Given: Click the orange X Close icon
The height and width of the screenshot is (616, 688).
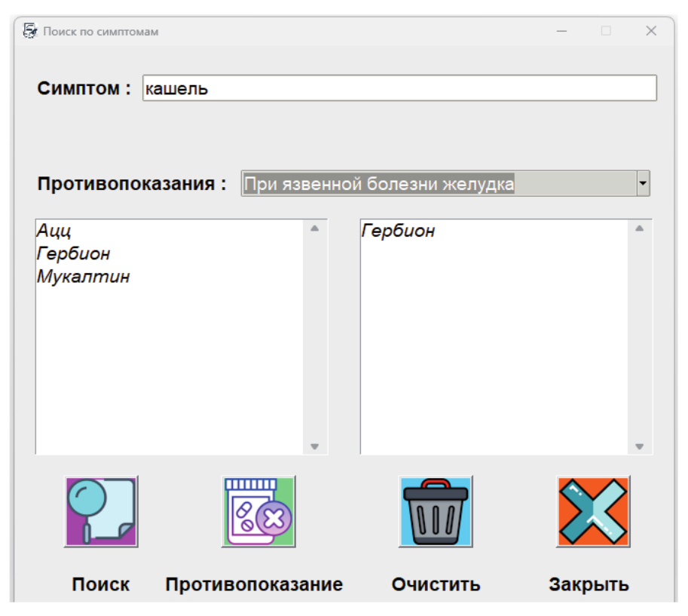Looking at the screenshot, I should pos(593,511).
